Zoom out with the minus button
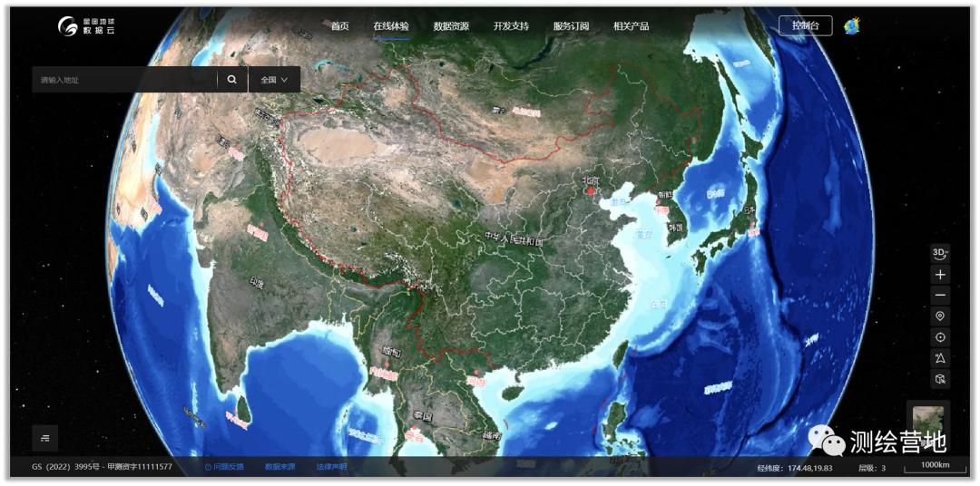980x486 pixels. coord(940,296)
